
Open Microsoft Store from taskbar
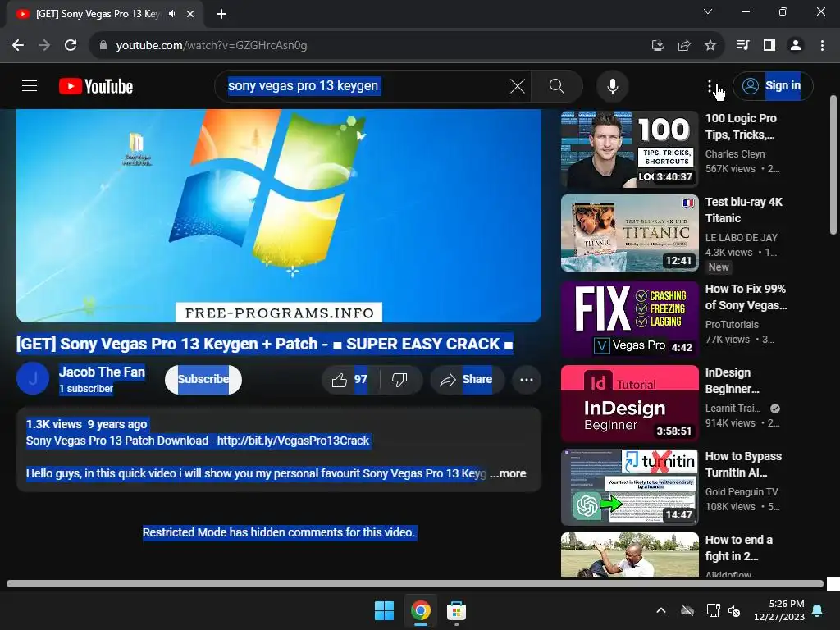(x=456, y=610)
